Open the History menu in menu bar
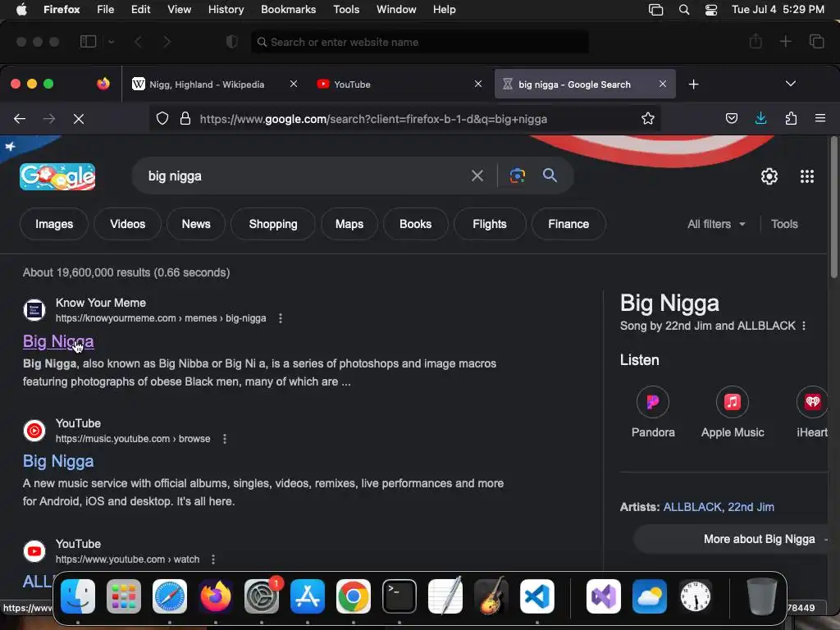840x630 pixels. click(x=226, y=10)
